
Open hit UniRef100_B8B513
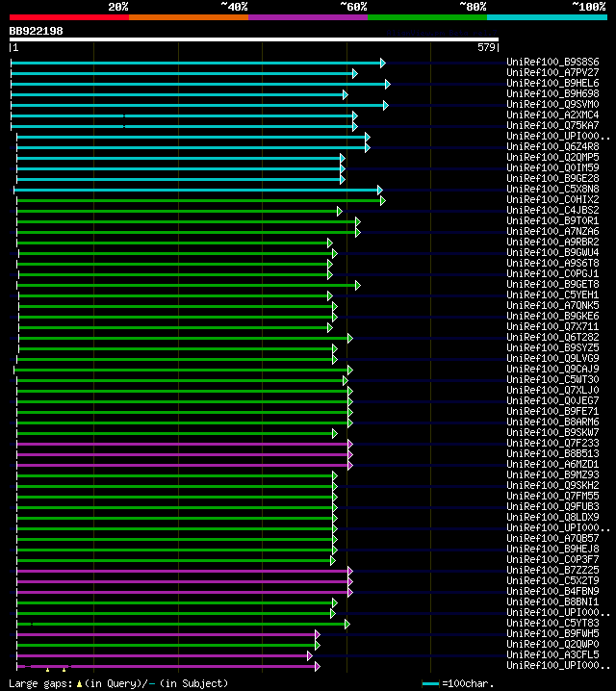552,453
